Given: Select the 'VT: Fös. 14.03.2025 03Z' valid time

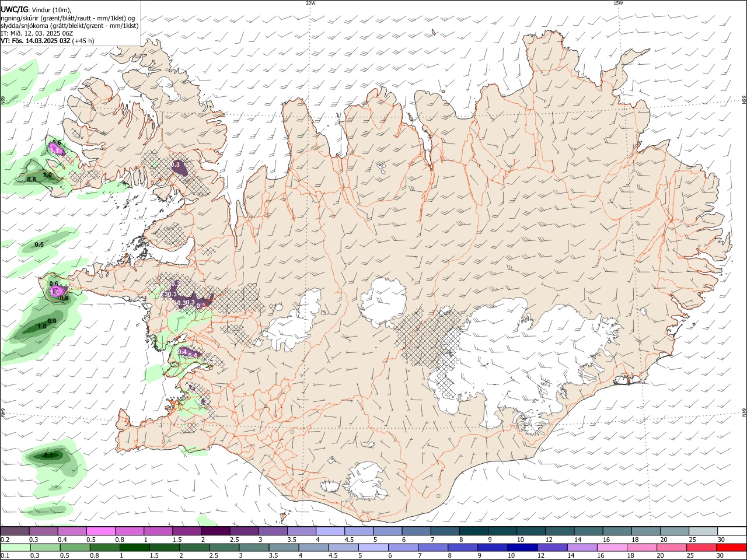Looking at the screenshot, I should pos(36,41).
